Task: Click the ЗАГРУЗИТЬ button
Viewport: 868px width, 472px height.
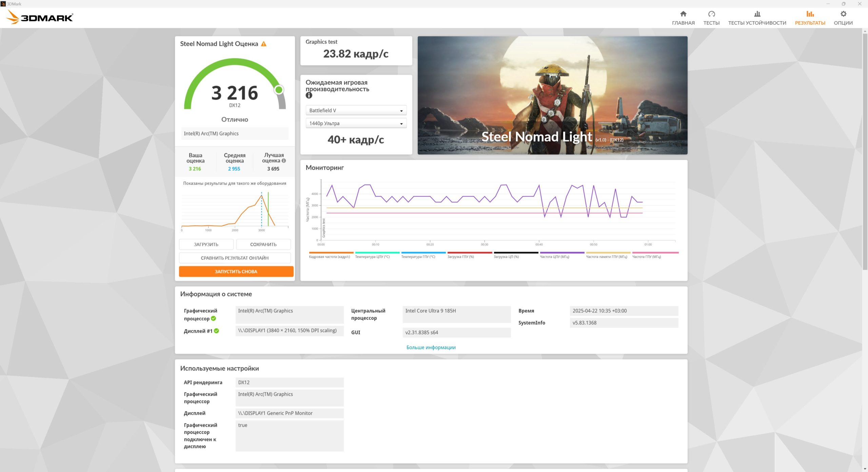Action: pyautogui.click(x=206, y=244)
